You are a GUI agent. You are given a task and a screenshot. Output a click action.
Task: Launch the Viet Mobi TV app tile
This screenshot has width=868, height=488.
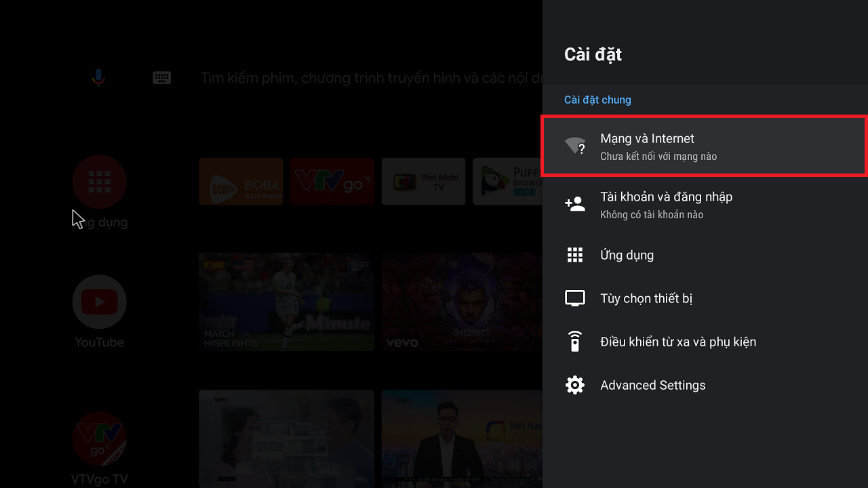[x=423, y=182]
